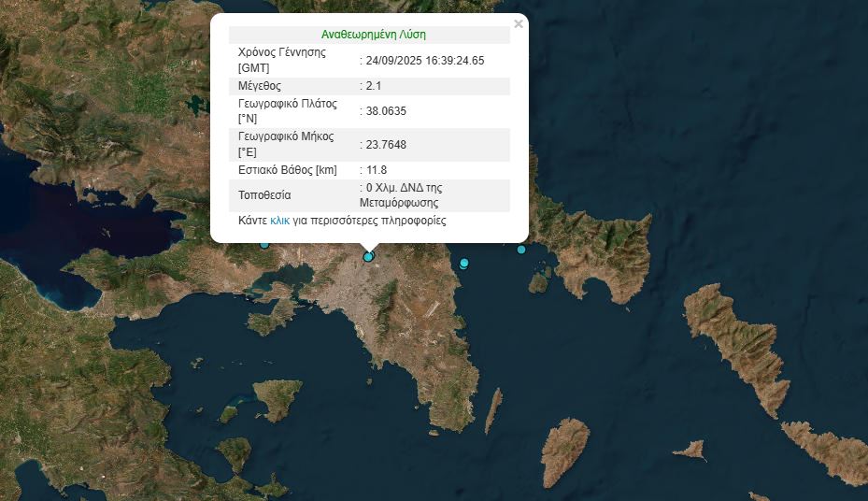Click the latitude value 38.0635
Viewport: 868px width, 501px height.
(386, 111)
